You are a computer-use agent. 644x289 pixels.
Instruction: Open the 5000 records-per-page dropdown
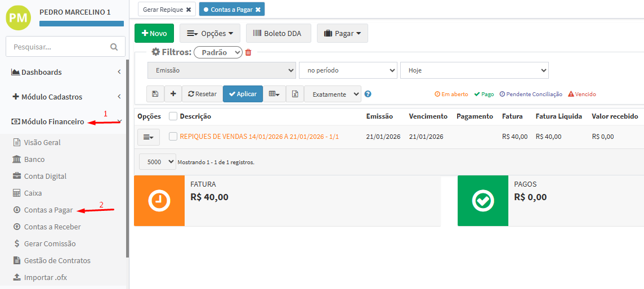click(x=158, y=162)
